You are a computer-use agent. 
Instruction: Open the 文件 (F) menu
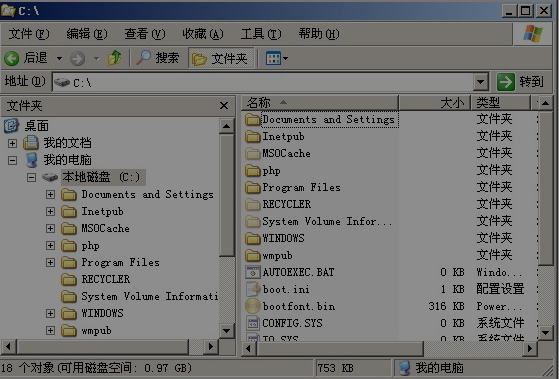click(29, 34)
